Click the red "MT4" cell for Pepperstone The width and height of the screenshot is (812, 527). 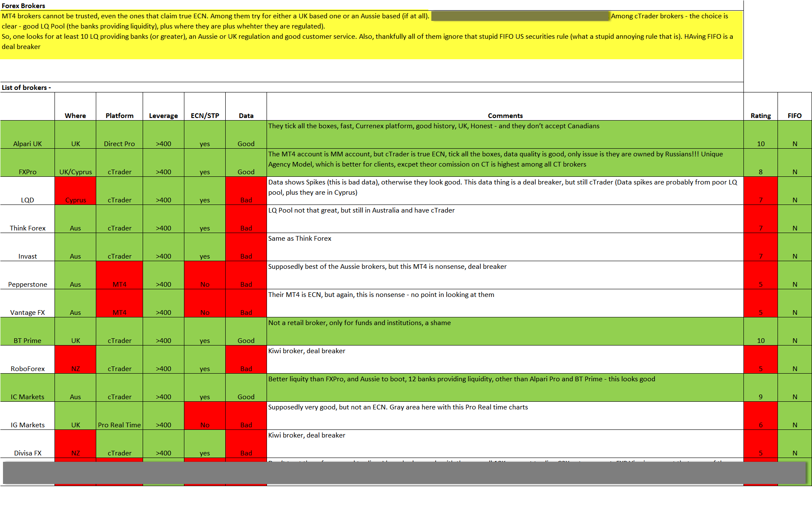click(x=120, y=275)
